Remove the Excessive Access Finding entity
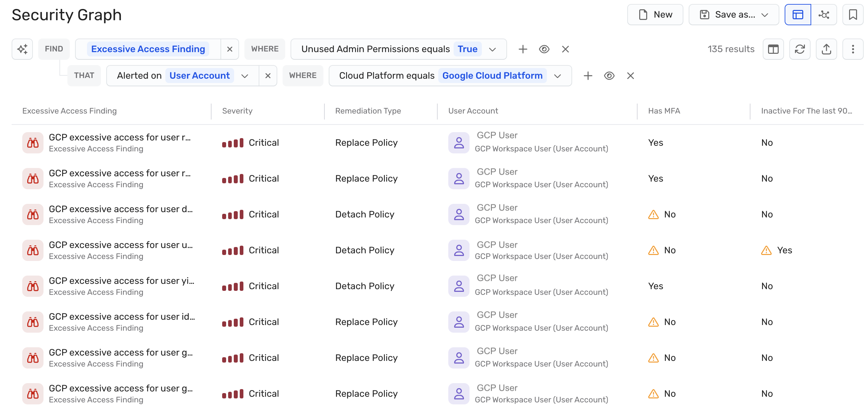 tap(230, 49)
